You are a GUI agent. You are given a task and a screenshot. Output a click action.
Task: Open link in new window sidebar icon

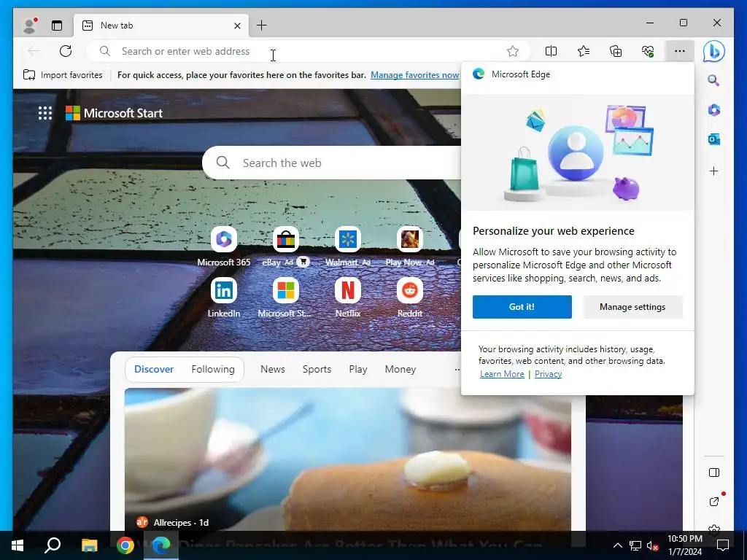point(713,502)
